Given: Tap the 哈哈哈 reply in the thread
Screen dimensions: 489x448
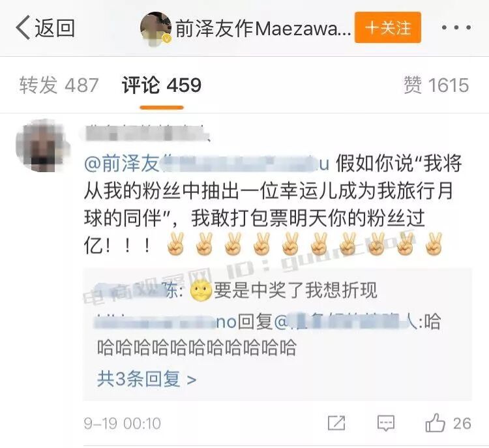Looking at the screenshot, I should [x=269, y=335].
